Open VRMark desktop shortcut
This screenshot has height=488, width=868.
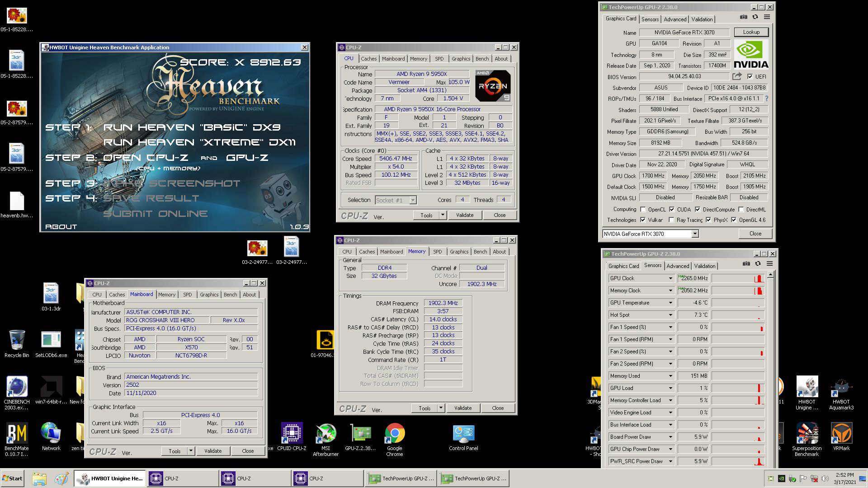coord(841,437)
